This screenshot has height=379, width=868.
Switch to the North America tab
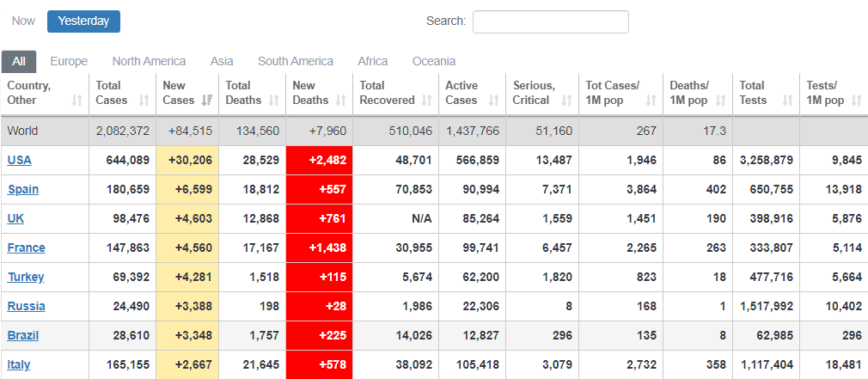(149, 61)
